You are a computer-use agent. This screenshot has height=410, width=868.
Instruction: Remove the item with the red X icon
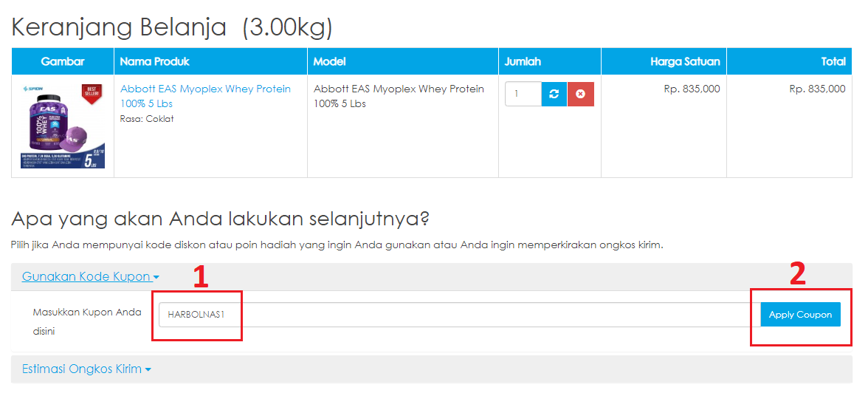[580, 94]
